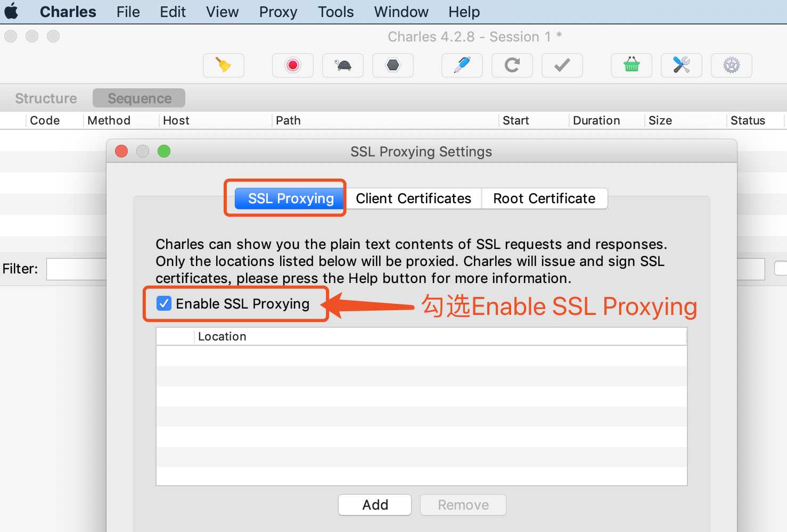
Task: Toggle the red Record button
Action: click(x=293, y=65)
